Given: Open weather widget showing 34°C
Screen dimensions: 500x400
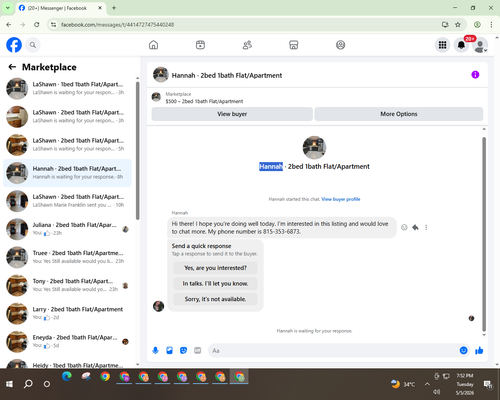Looking at the screenshot, I should coord(403,384).
